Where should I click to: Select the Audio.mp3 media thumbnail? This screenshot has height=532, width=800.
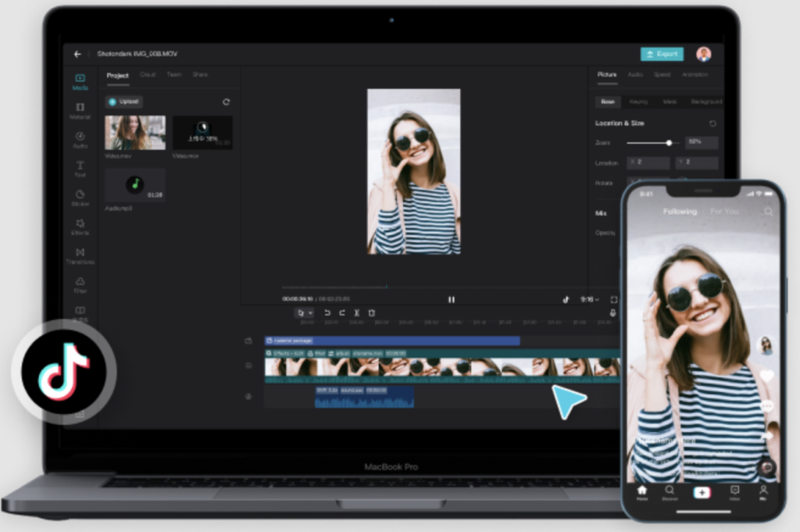click(135, 184)
